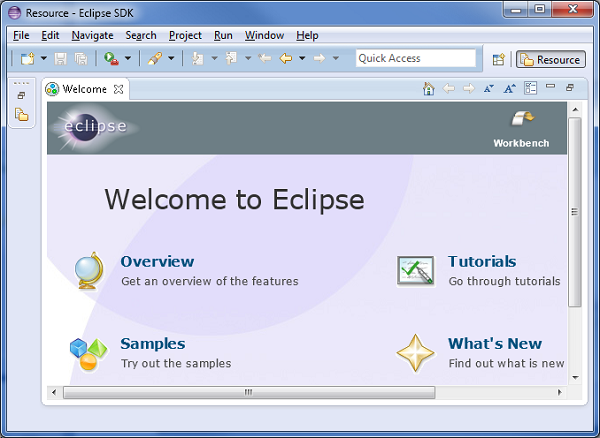Focus the Quick Access search field
600x438 pixels.
pos(416,58)
